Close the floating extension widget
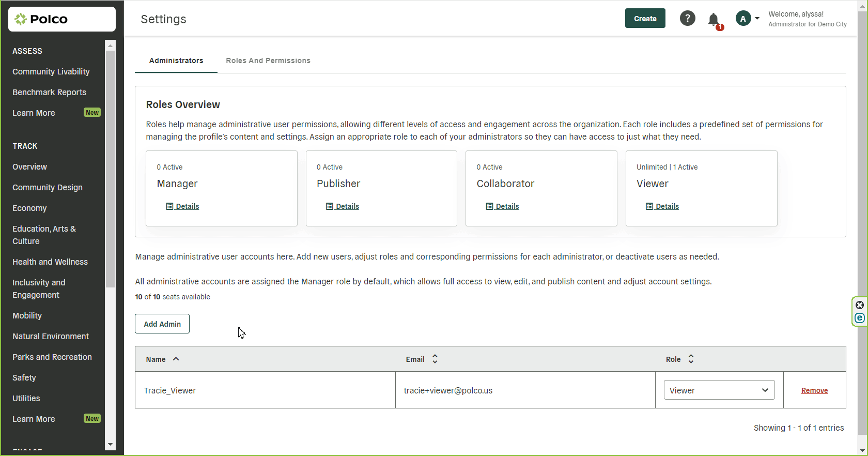The height and width of the screenshot is (456, 868). click(x=860, y=305)
